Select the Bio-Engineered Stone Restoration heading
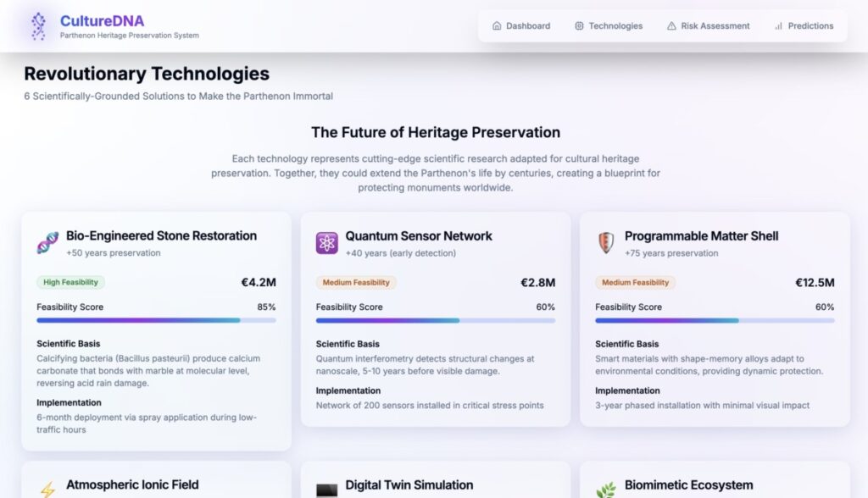 pos(161,236)
